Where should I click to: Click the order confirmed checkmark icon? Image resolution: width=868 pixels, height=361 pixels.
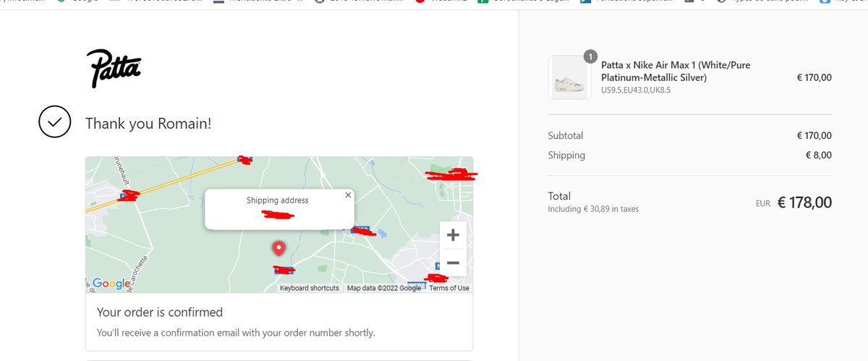point(55,123)
